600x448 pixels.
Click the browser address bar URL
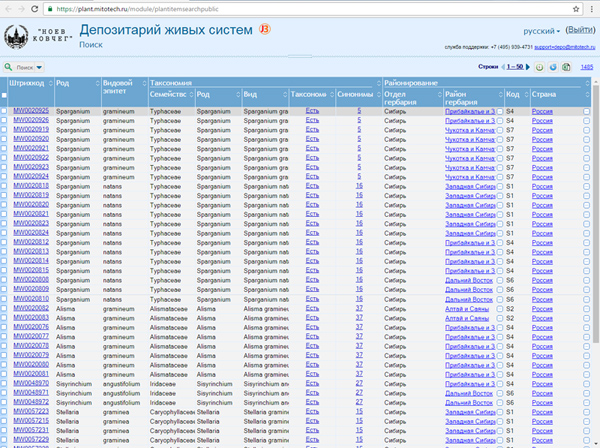[x=150, y=7]
